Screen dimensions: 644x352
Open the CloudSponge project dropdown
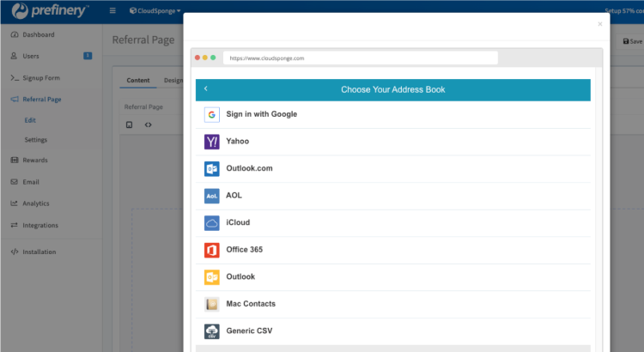155,11
